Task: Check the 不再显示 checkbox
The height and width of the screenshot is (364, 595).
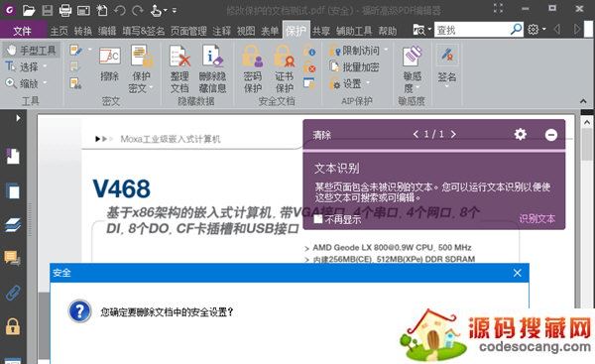Action: pos(318,219)
